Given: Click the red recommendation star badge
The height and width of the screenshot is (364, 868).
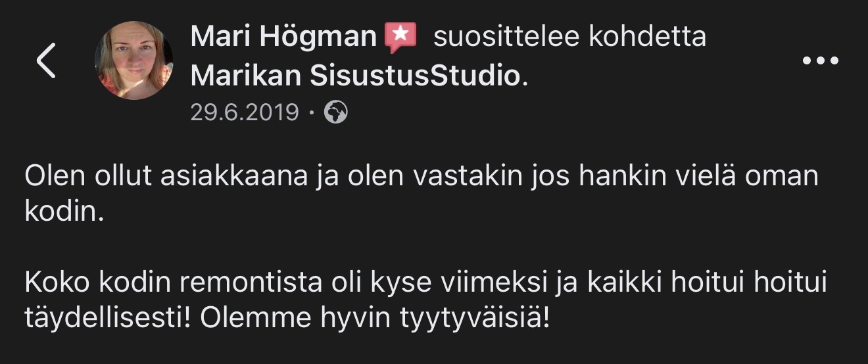Looking at the screenshot, I should (401, 37).
